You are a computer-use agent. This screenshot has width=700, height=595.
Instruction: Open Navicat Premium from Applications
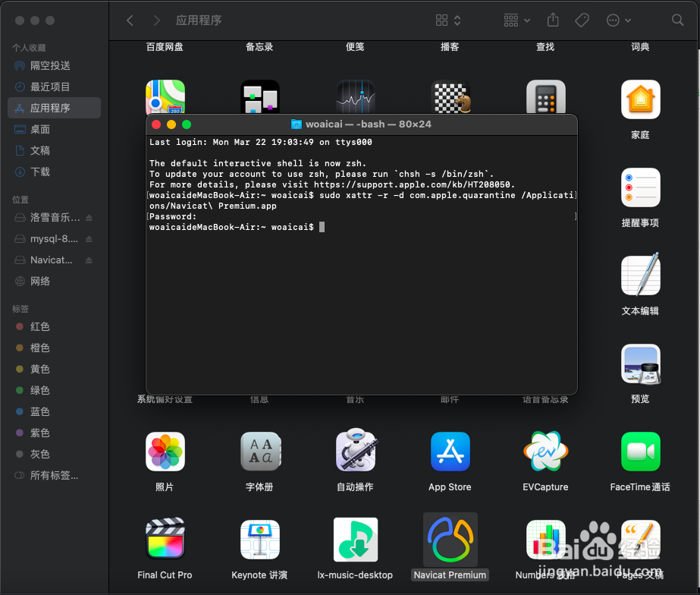coord(450,539)
